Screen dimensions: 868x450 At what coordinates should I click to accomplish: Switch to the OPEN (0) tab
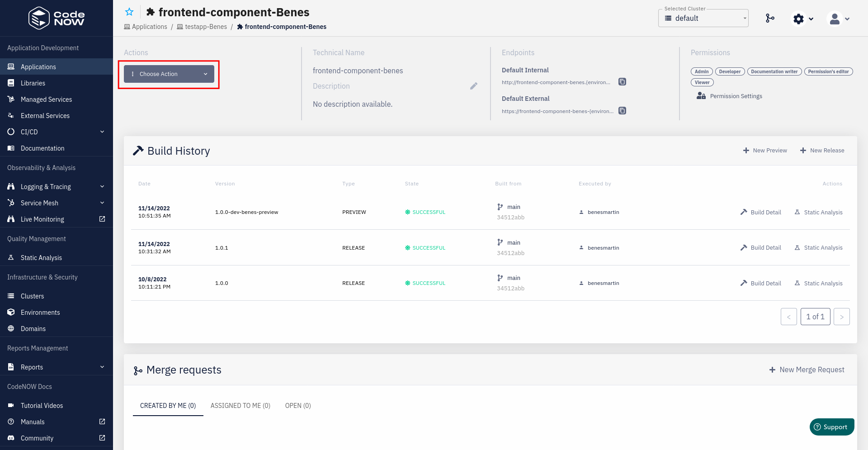pyautogui.click(x=298, y=406)
